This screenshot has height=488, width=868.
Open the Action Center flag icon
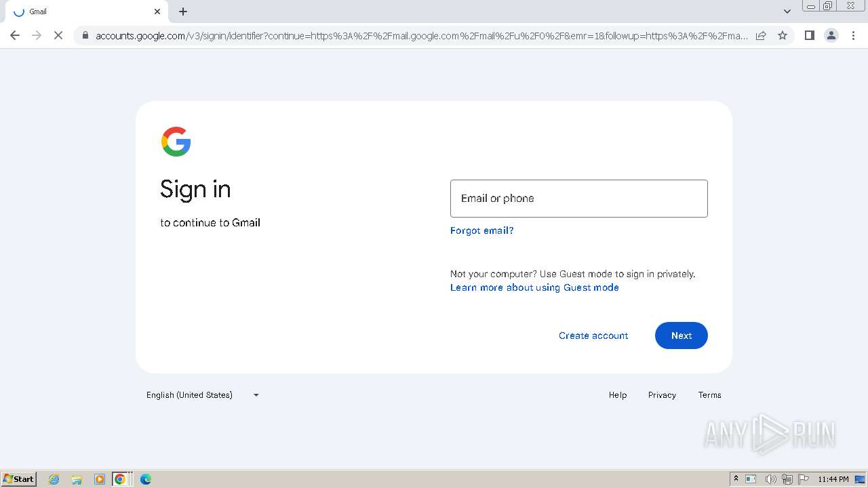[x=804, y=479]
